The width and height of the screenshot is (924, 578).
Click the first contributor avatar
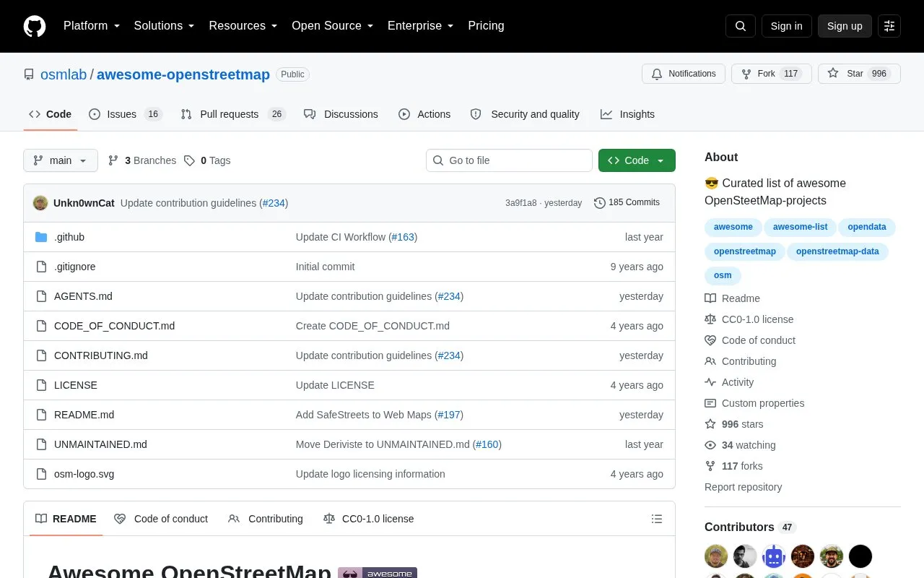click(716, 556)
